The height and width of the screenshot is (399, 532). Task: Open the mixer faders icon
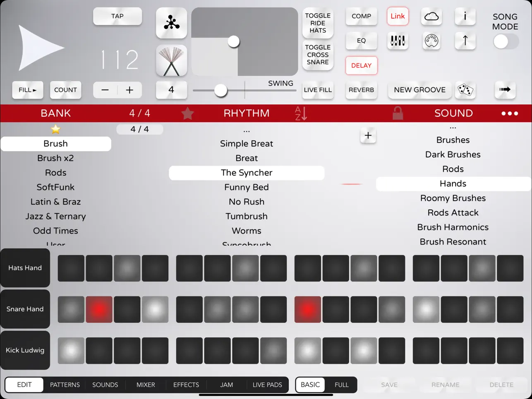point(398,41)
